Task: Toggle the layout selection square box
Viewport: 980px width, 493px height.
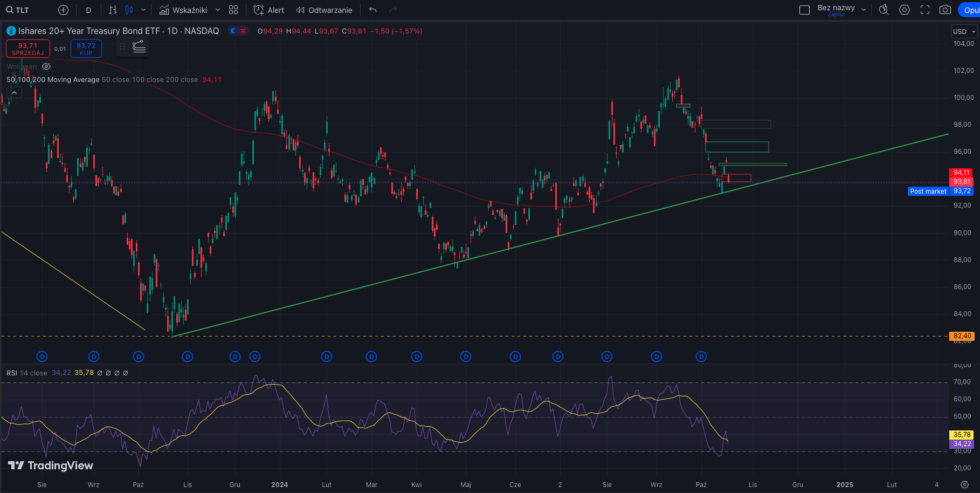Action: click(804, 10)
